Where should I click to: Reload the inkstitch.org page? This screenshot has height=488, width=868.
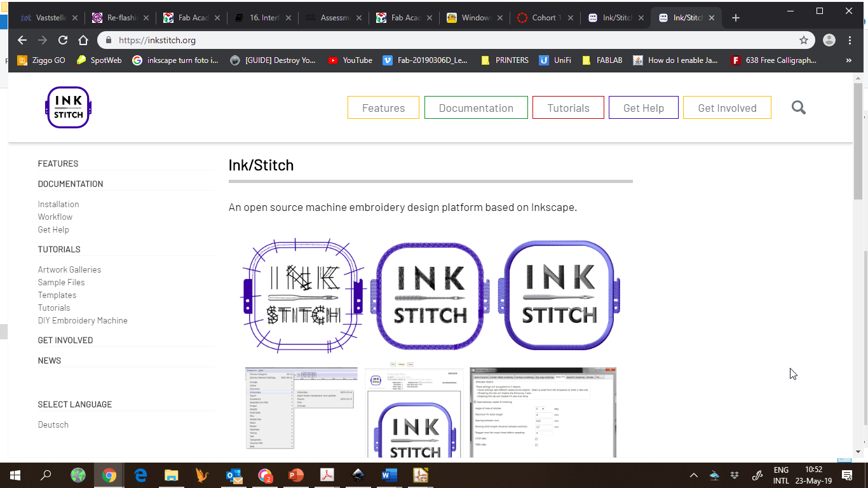pyautogui.click(x=63, y=40)
